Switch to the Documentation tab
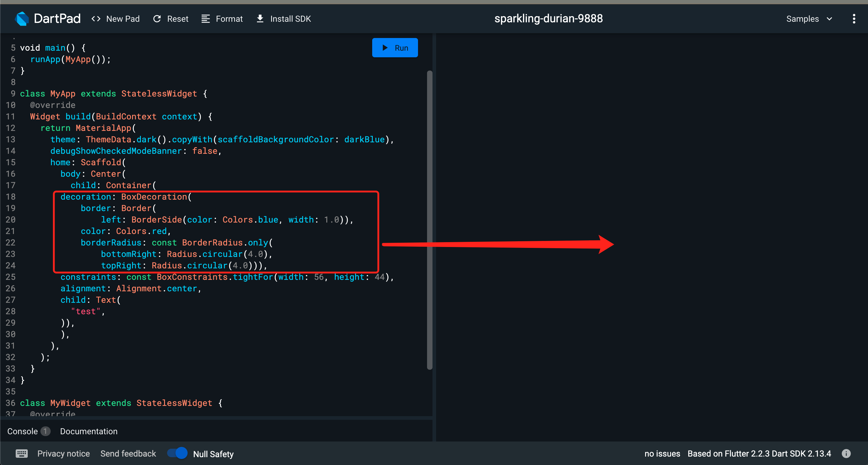Image resolution: width=868 pixels, height=465 pixels. click(89, 431)
